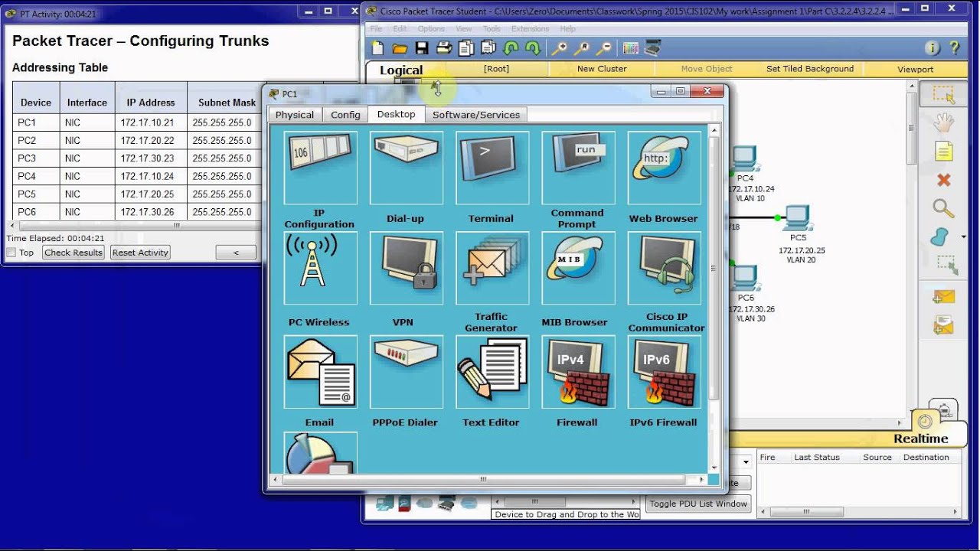Launch the MIB Browser
Image resolution: width=980 pixels, height=551 pixels.
[x=577, y=269]
